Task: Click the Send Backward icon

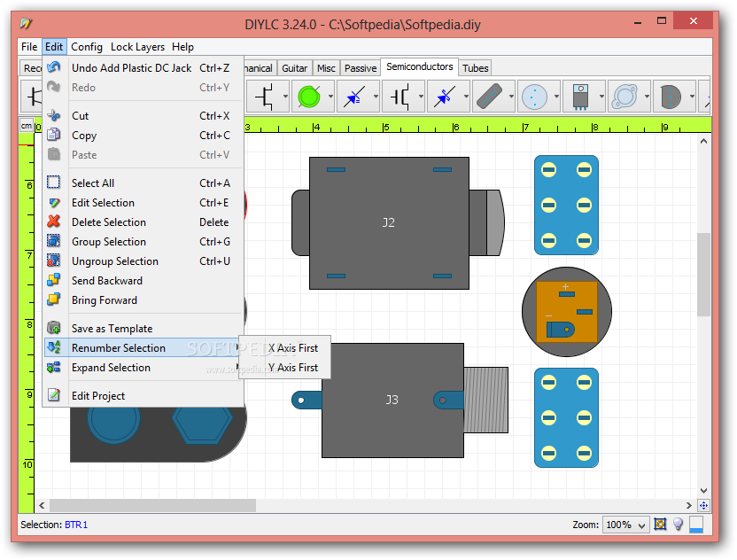Action: pos(54,280)
